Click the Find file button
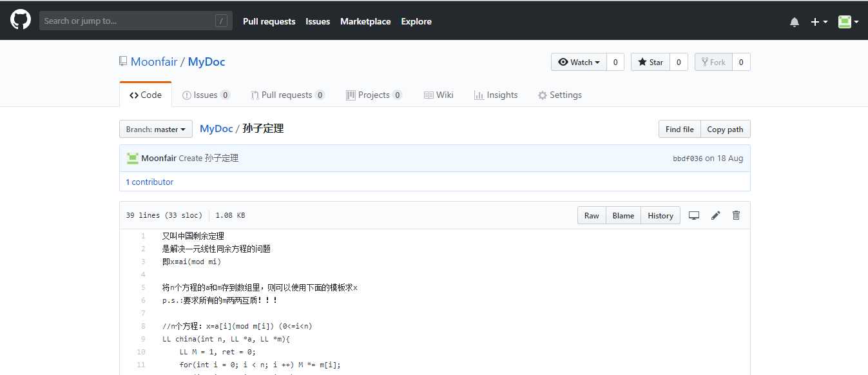 (x=679, y=129)
